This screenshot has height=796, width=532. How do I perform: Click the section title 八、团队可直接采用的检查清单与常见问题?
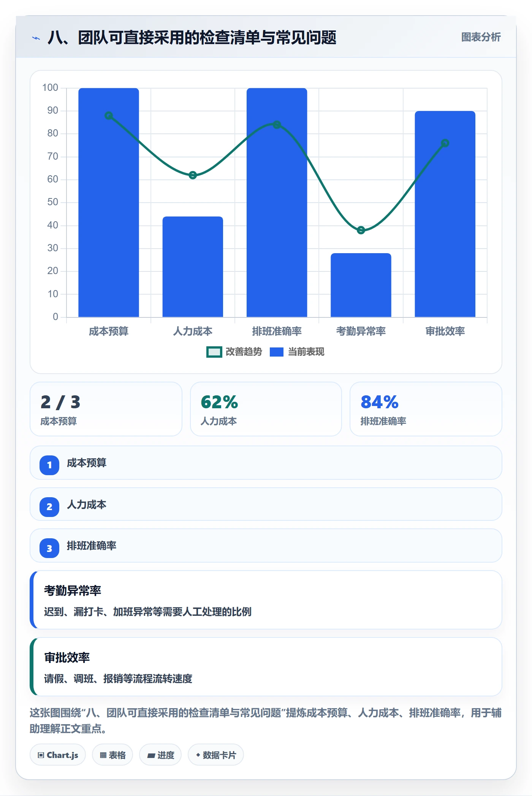pyautogui.click(x=192, y=38)
